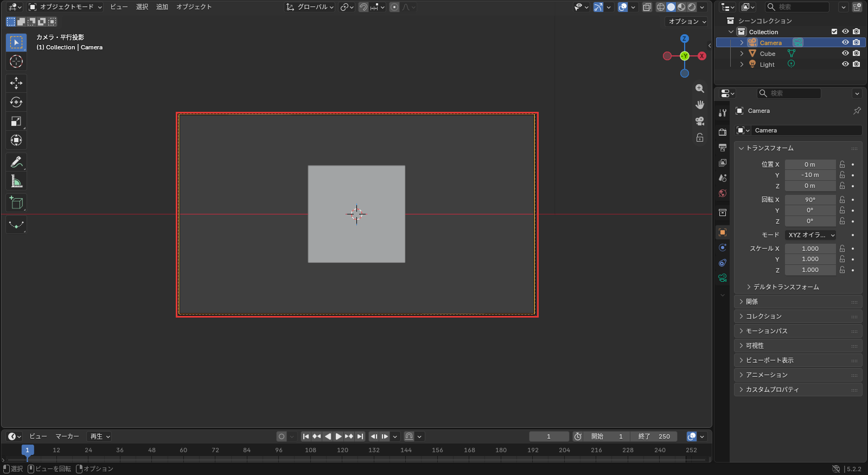This screenshot has width=868, height=475.
Task: Open the 再生 playback popover
Action: 100,436
